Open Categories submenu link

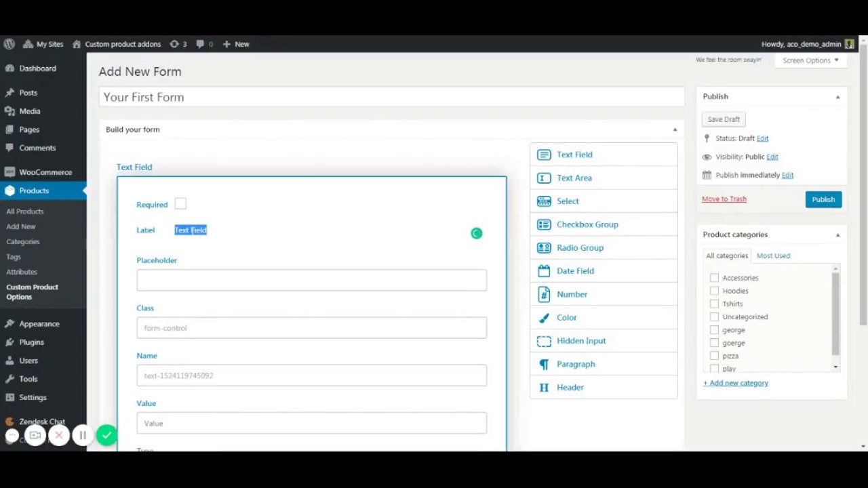pyautogui.click(x=23, y=242)
